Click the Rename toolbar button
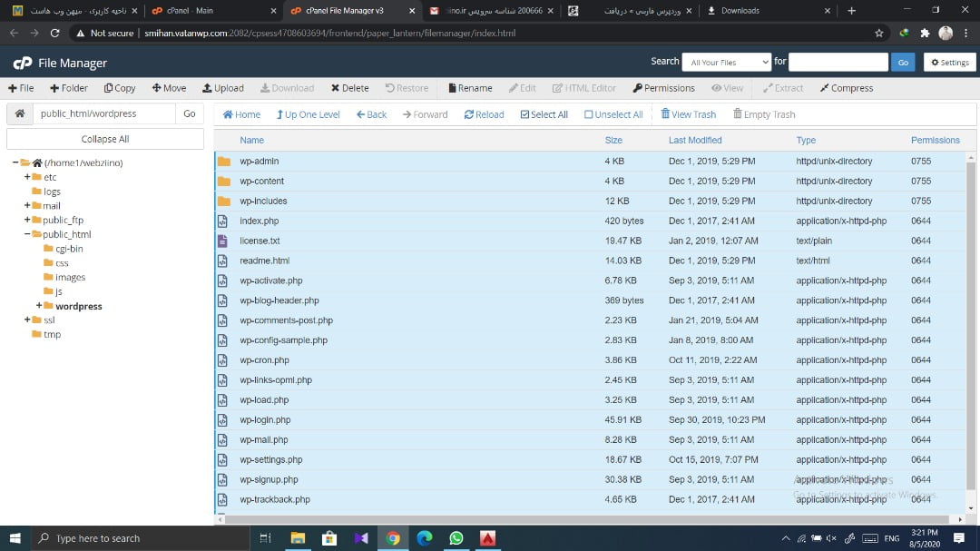 pos(470,88)
